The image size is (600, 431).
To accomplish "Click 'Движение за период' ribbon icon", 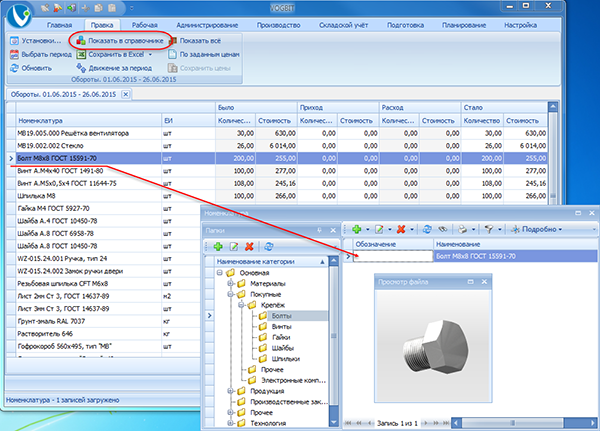I will [x=83, y=68].
